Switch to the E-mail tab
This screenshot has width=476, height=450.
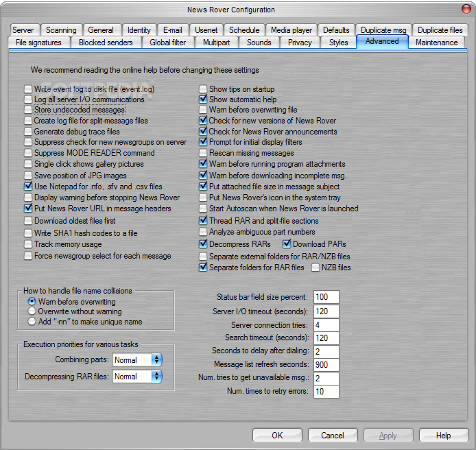(173, 30)
